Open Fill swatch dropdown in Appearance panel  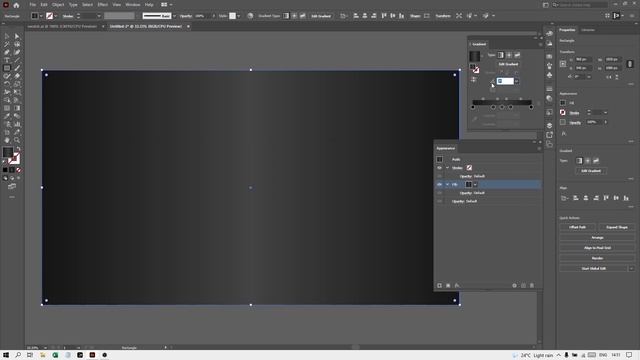(x=476, y=184)
